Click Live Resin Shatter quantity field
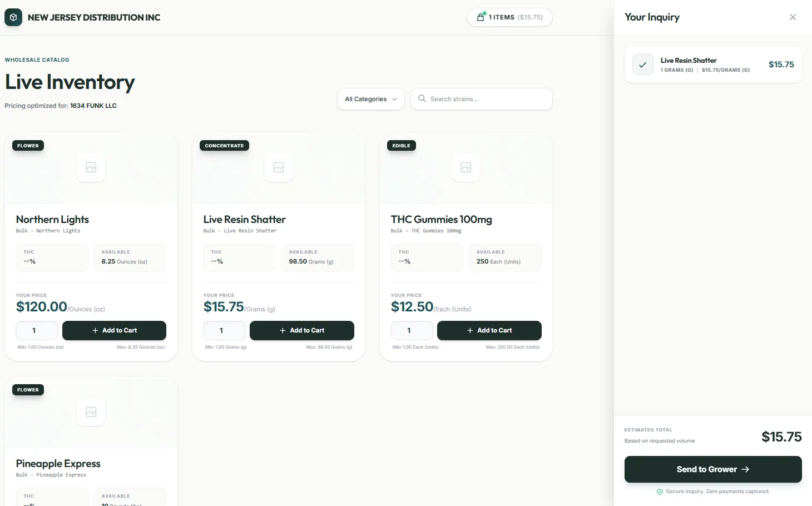The image size is (812, 506). coord(224,330)
